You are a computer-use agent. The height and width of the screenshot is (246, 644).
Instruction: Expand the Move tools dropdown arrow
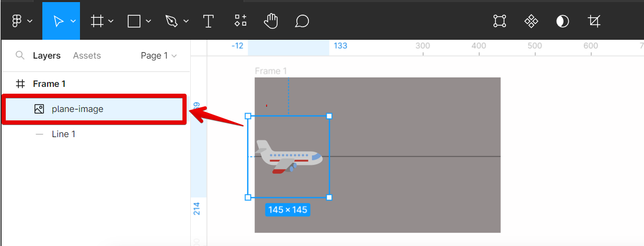(73, 21)
